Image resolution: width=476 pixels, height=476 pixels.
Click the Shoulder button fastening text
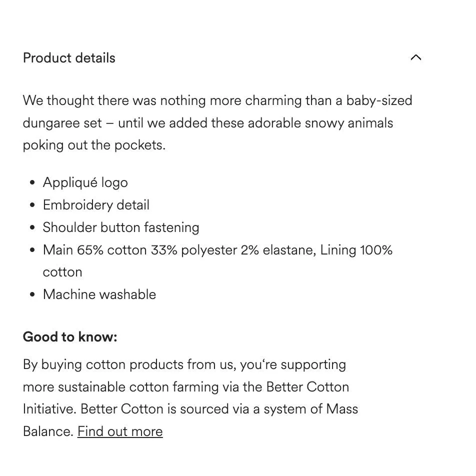pyautogui.click(x=121, y=227)
